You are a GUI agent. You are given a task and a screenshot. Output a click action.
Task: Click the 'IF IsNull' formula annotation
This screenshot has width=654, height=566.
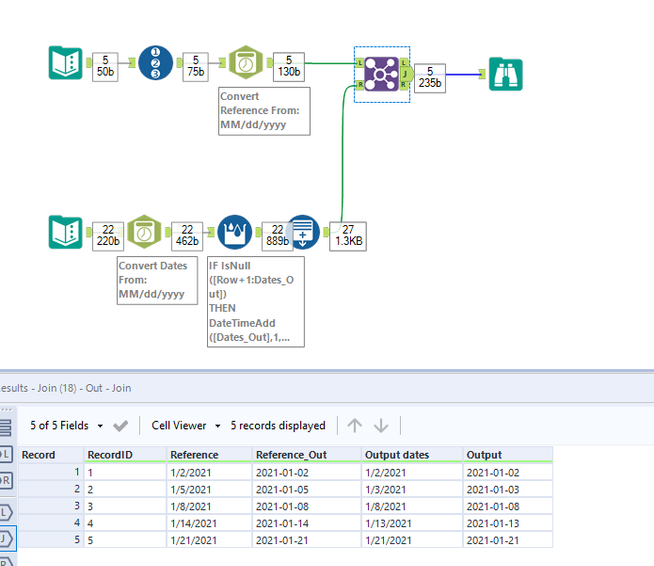(x=256, y=302)
